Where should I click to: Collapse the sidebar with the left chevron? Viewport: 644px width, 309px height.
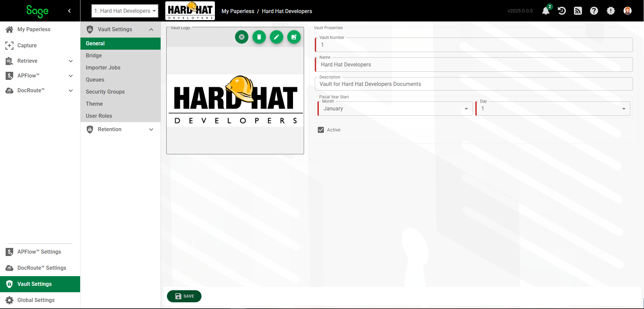tap(69, 11)
